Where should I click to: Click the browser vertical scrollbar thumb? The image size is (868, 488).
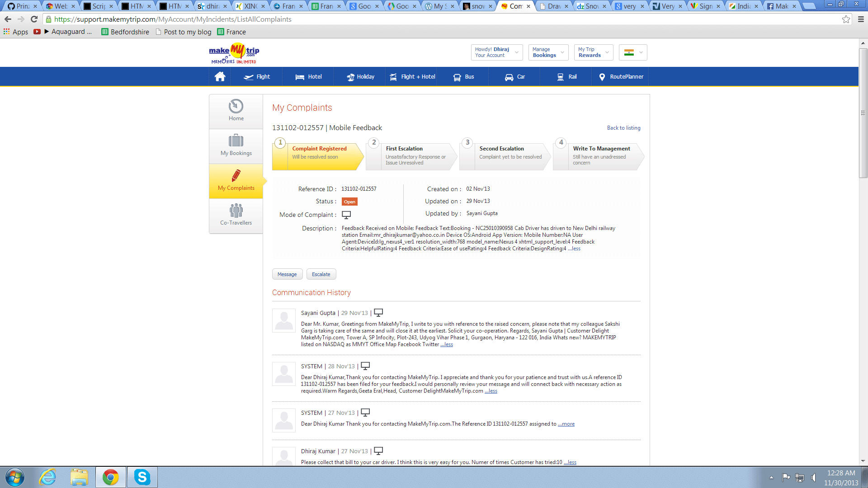[863, 113]
